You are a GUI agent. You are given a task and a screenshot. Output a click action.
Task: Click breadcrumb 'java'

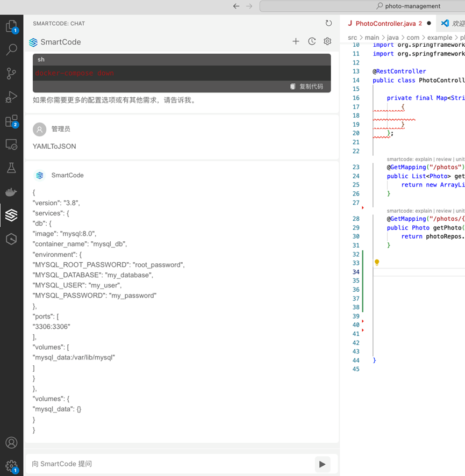[x=393, y=38]
